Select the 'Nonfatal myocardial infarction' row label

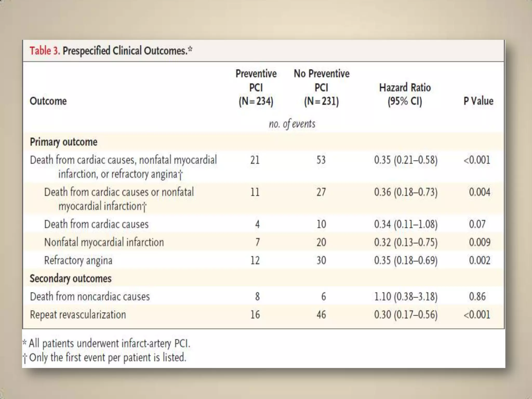(104, 242)
